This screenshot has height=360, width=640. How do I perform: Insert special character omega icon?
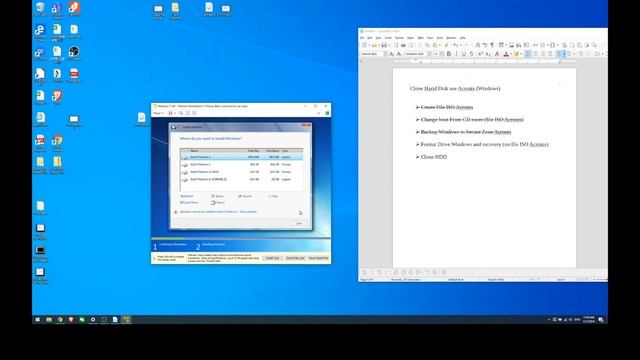(552, 45)
